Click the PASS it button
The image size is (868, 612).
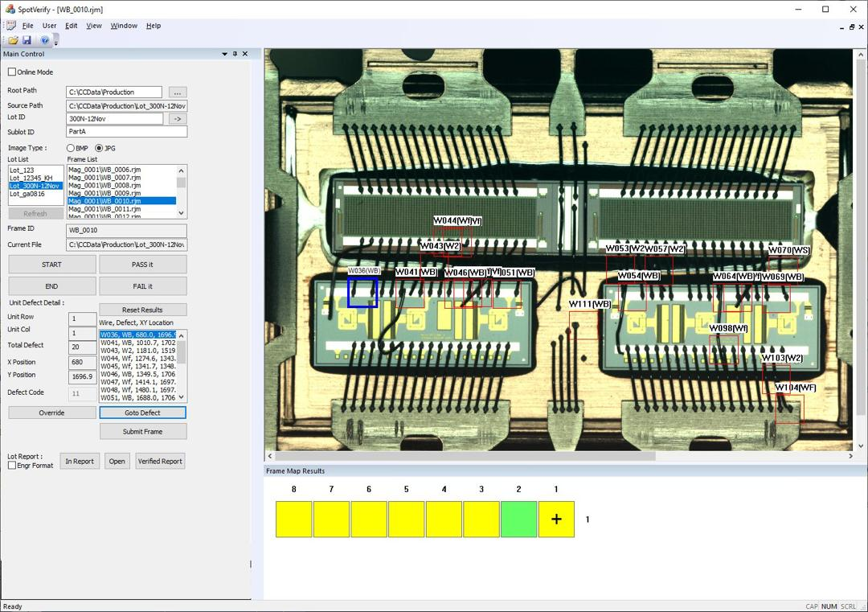[143, 265]
